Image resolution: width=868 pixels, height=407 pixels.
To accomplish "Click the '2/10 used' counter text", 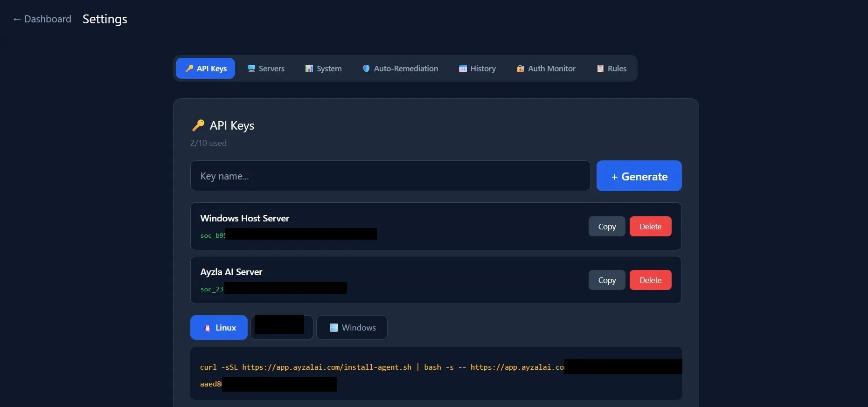I will [208, 143].
